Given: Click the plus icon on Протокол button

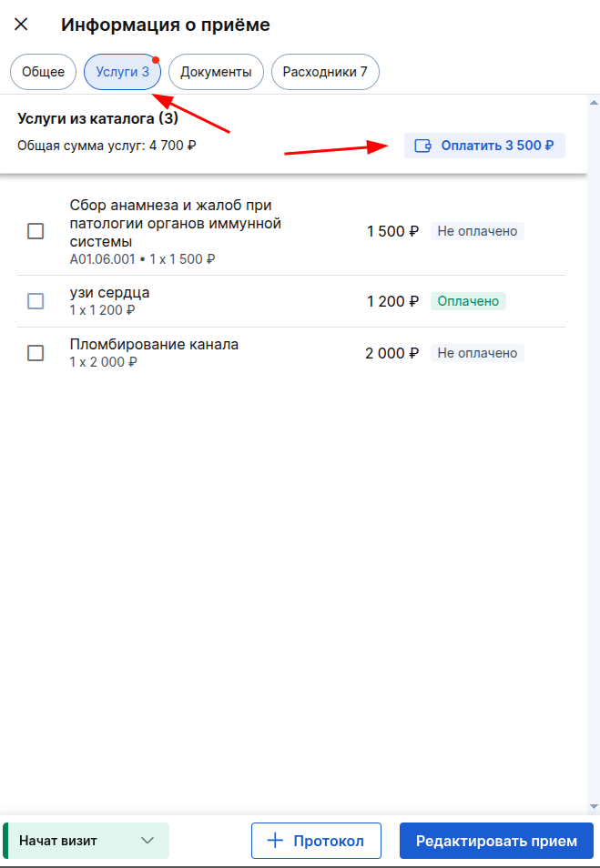Looking at the screenshot, I should coord(275,841).
